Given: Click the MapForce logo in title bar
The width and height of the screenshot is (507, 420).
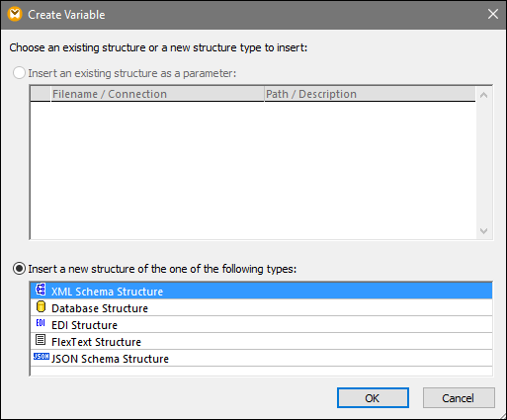Looking at the screenshot, I should 15,15.
